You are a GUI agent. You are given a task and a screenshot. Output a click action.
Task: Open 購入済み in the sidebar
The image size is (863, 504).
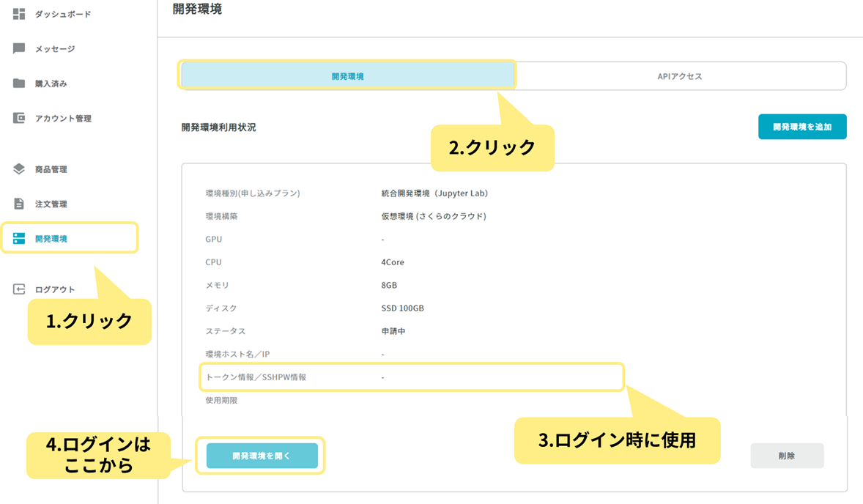51,84
